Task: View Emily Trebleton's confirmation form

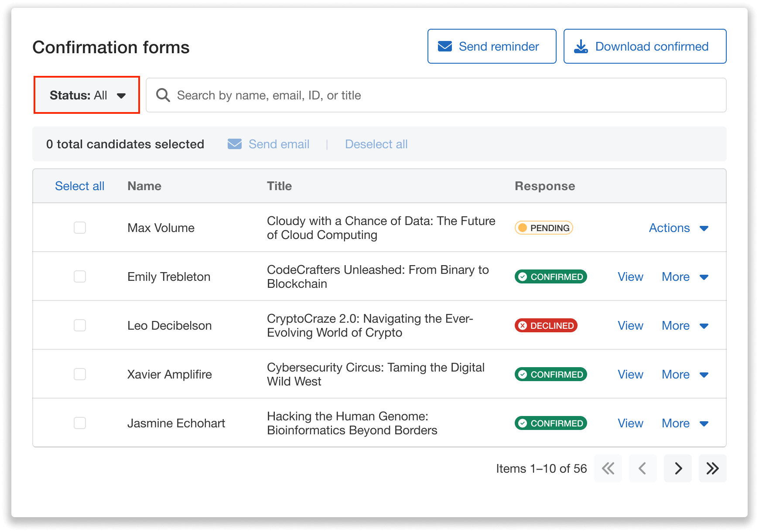Action: (x=630, y=276)
